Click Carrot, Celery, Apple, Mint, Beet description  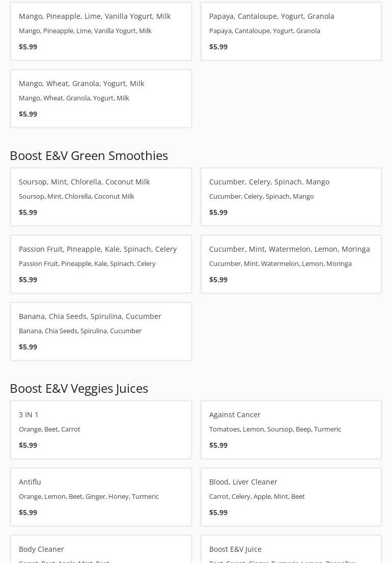click(x=257, y=497)
